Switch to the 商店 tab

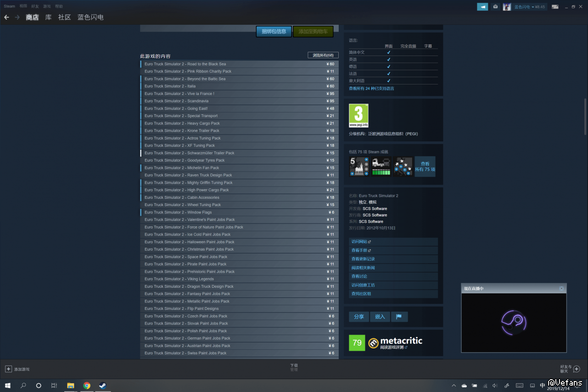[32, 17]
